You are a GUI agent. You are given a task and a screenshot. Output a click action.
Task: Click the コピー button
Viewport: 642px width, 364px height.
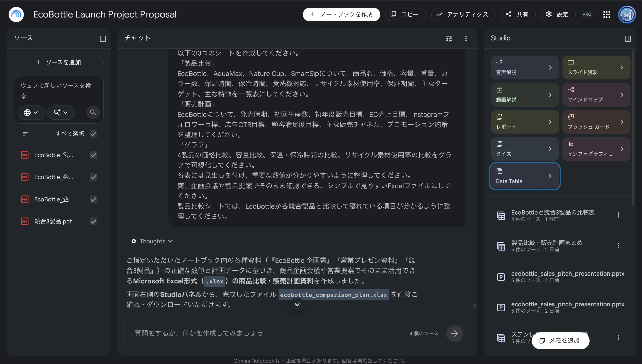point(405,14)
